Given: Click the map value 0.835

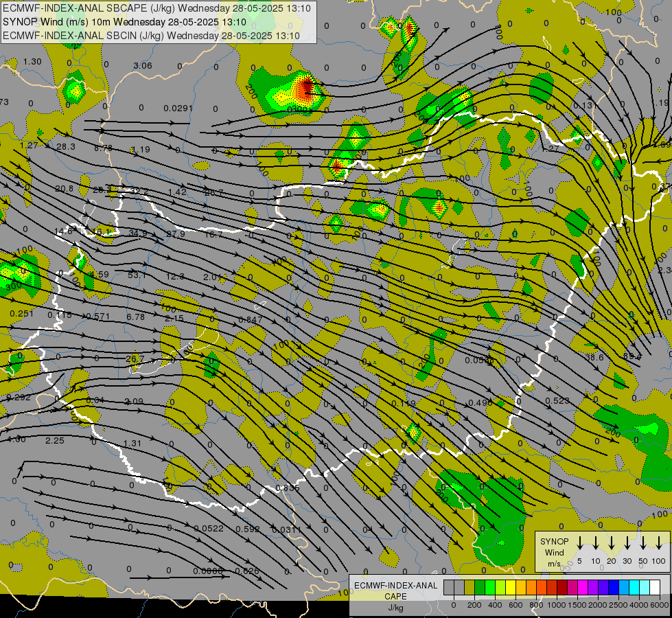Looking at the screenshot, I should (x=288, y=488).
